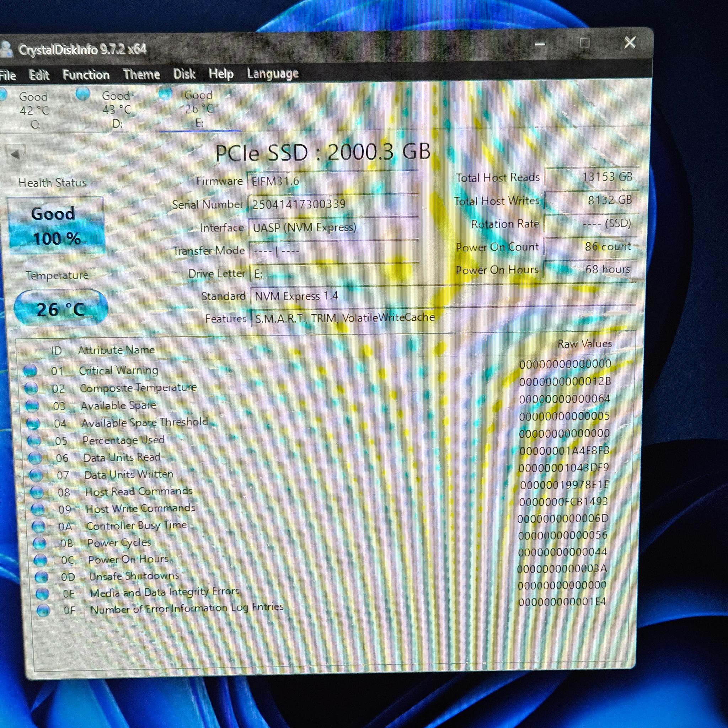
Task: Click Power On Hours value 68 hours
Action: tap(589, 269)
